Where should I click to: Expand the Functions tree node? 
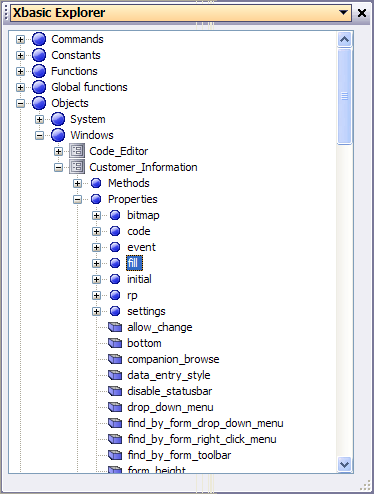coord(20,71)
